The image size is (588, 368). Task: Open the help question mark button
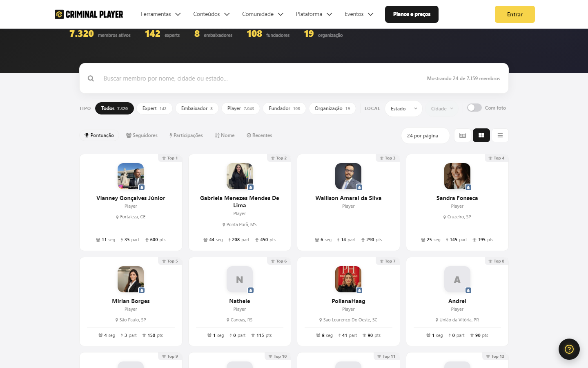[569, 349]
